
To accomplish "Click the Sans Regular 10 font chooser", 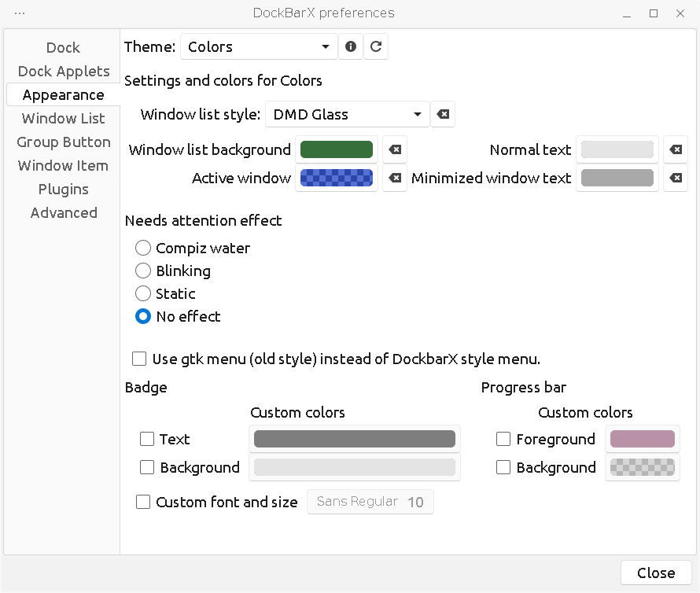I will 370,503.
